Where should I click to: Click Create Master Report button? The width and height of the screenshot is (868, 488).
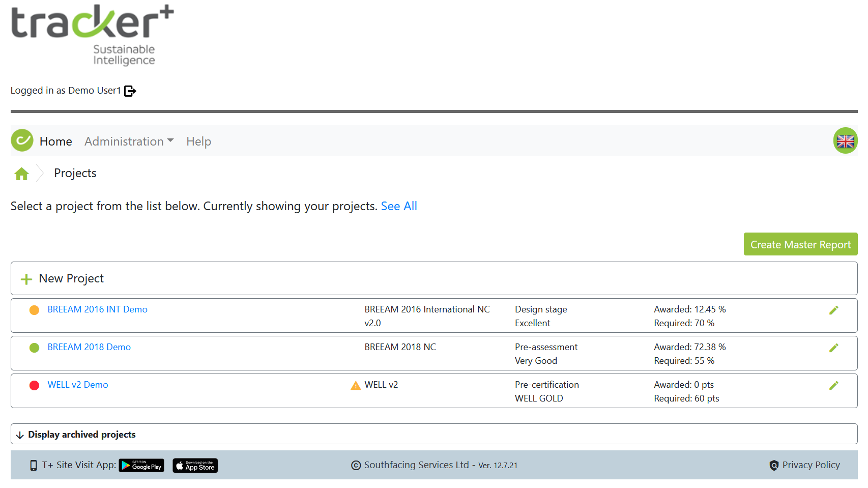pos(800,244)
